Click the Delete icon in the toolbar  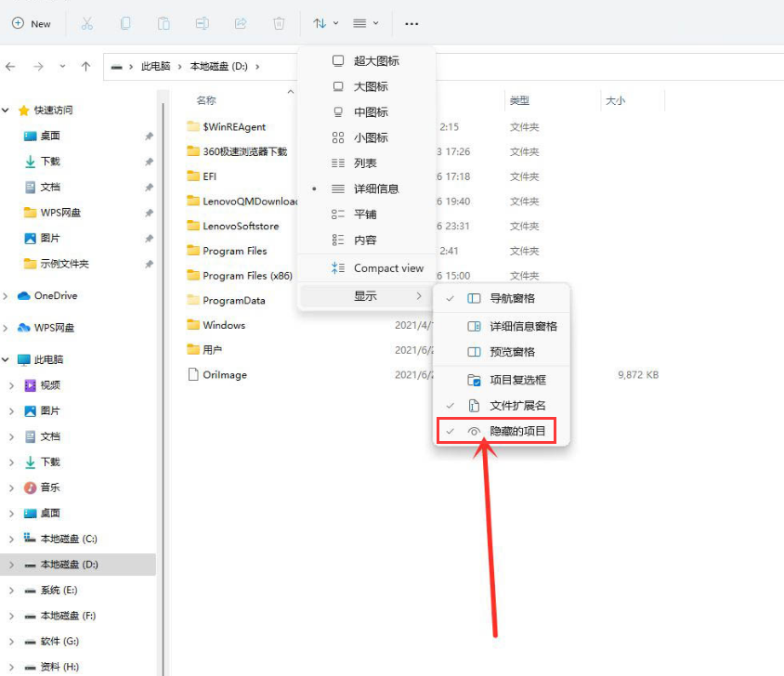point(279,24)
